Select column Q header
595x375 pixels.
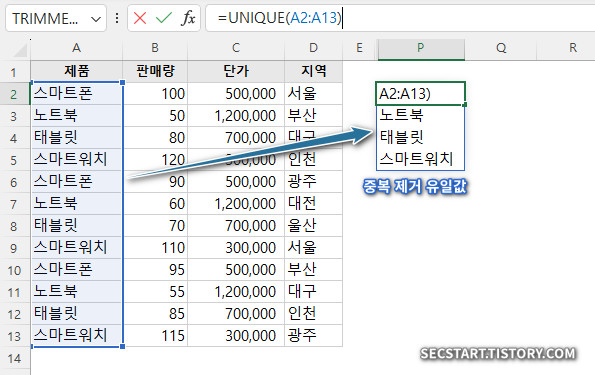(501, 49)
